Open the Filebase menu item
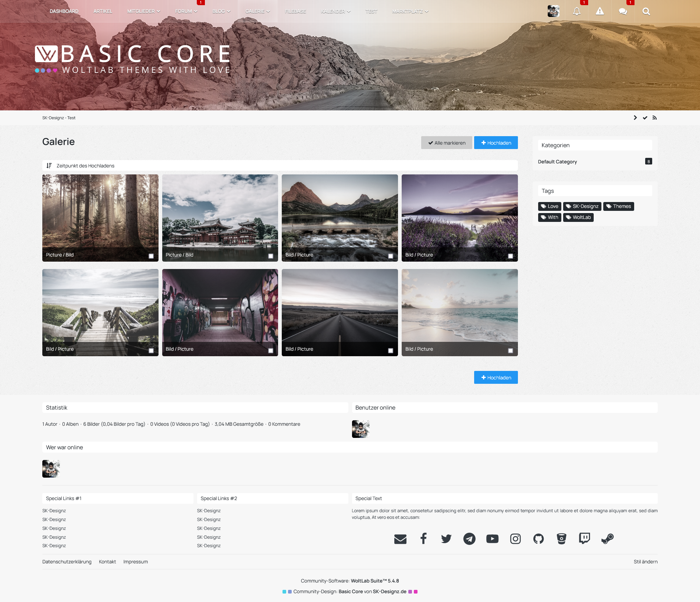This screenshot has width=700, height=602. coord(295,11)
